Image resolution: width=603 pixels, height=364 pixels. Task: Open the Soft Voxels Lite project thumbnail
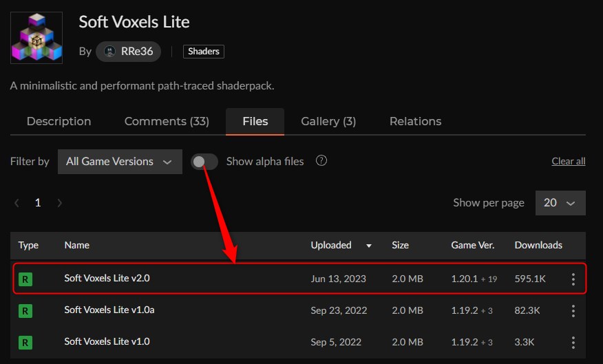[x=36, y=38]
